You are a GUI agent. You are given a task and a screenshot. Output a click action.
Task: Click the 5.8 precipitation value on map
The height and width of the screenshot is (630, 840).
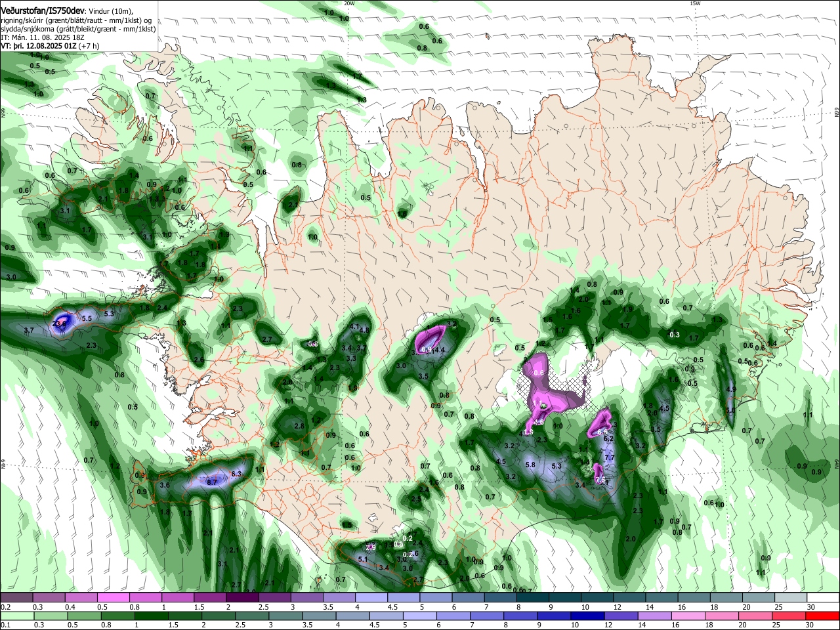tap(531, 465)
